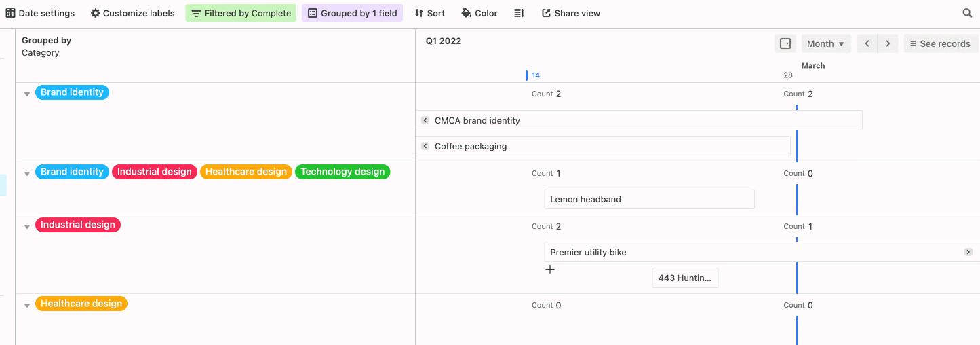
Task: Open the search magnifier icon
Action: (967, 13)
